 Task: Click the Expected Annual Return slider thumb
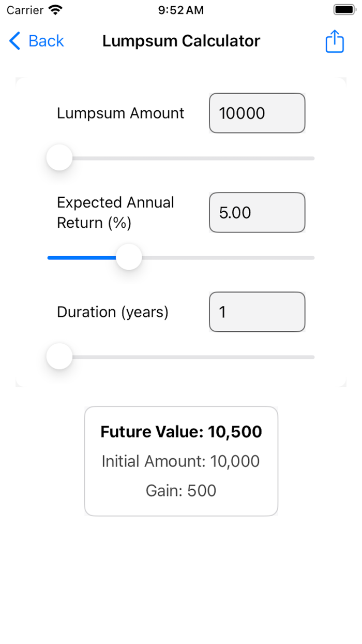(x=129, y=257)
